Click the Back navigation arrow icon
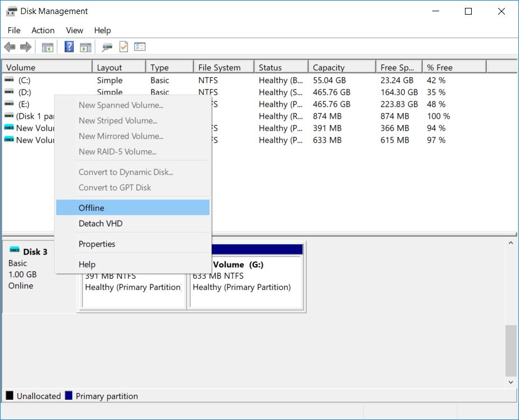Image resolution: width=519 pixels, height=420 pixels. 10,47
